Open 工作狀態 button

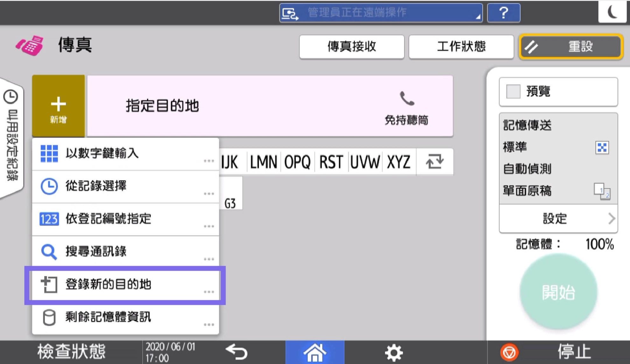click(x=461, y=47)
